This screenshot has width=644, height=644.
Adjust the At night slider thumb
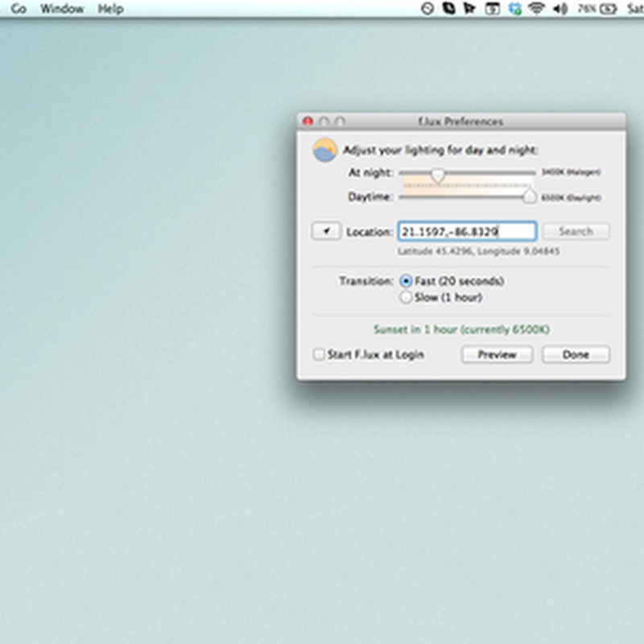coord(438,175)
